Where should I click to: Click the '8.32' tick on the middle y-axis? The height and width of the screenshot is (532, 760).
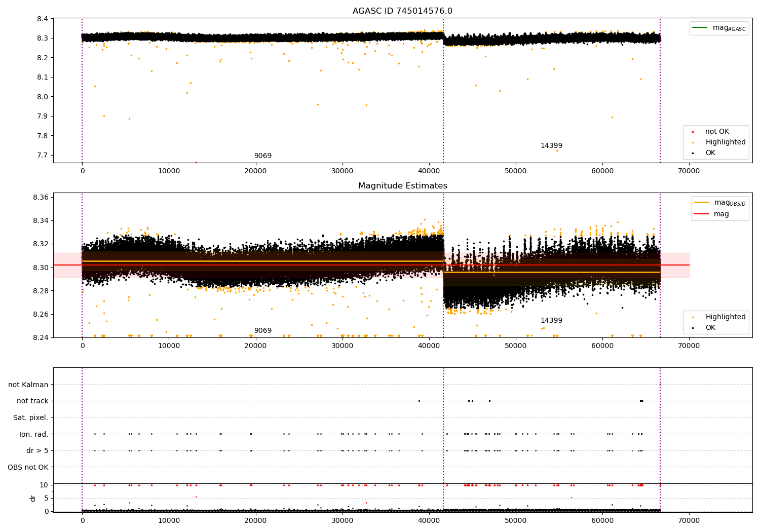[x=41, y=244]
